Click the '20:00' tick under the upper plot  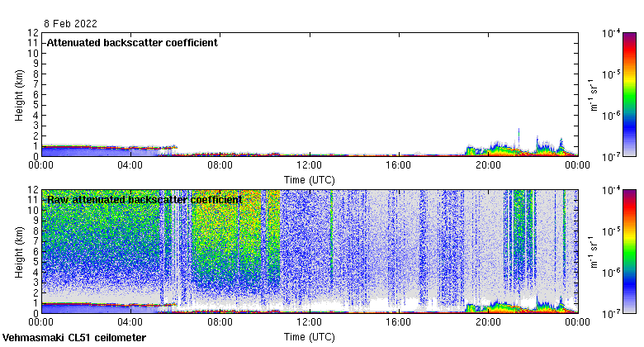[x=488, y=165]
